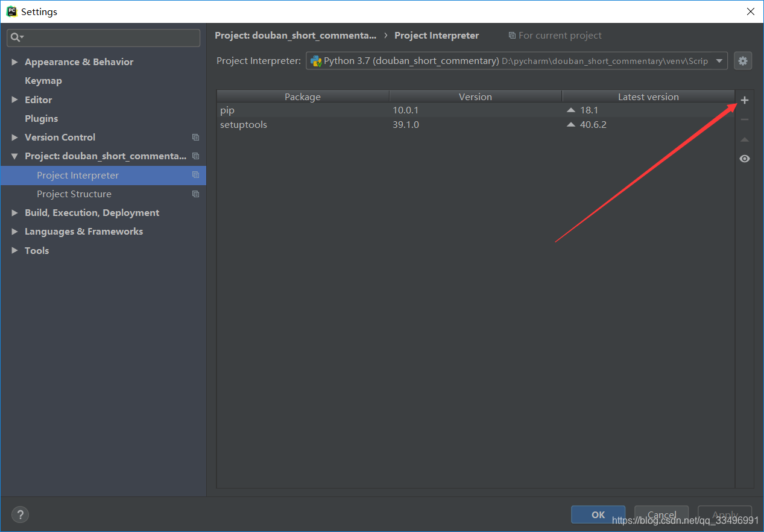Select Version Control label in tree
This screenshot has height=532, width=764.
60,138
